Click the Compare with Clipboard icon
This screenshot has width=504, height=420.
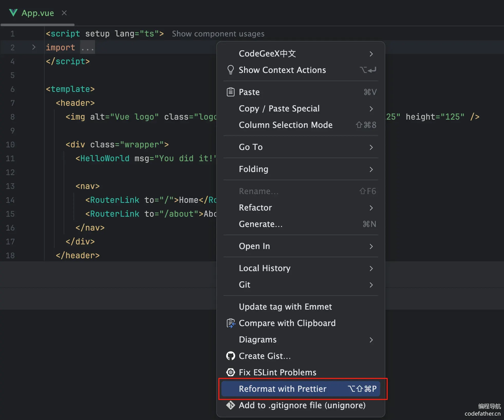[x=231, y=323]
